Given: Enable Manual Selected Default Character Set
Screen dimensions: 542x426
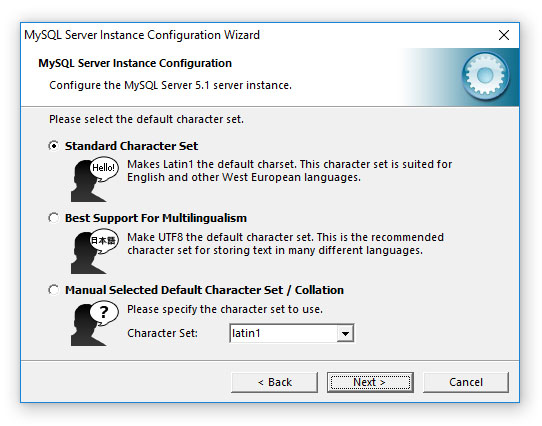Looking at the screenshot, I should pyautogui.click(x=54, y=290).
